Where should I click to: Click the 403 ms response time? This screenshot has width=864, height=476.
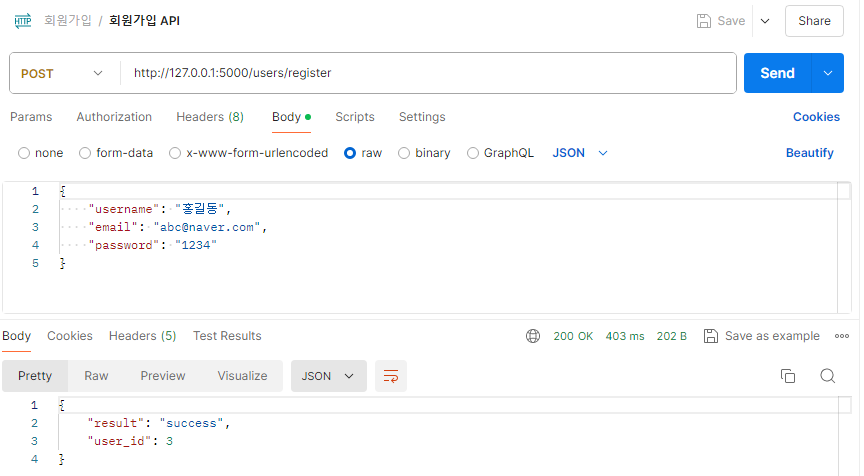tap(625, 336)
